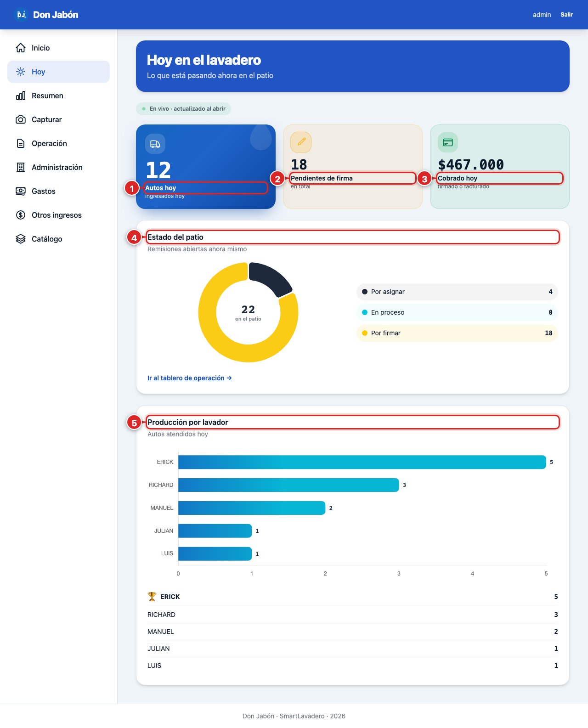
Task: Open Operación via the document icon
Action: tap(21, 143)
